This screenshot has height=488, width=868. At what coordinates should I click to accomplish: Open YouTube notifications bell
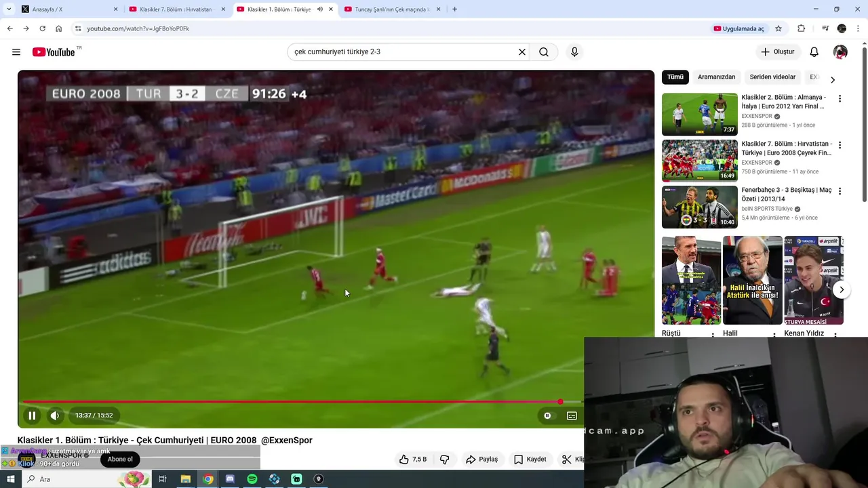pyautogui.click(x=814, y=52)
